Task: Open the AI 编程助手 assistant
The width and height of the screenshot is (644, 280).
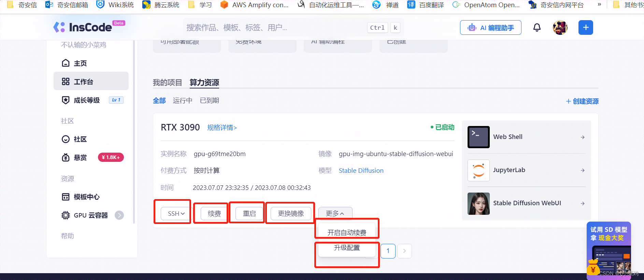Action: (x=490, y=28)
